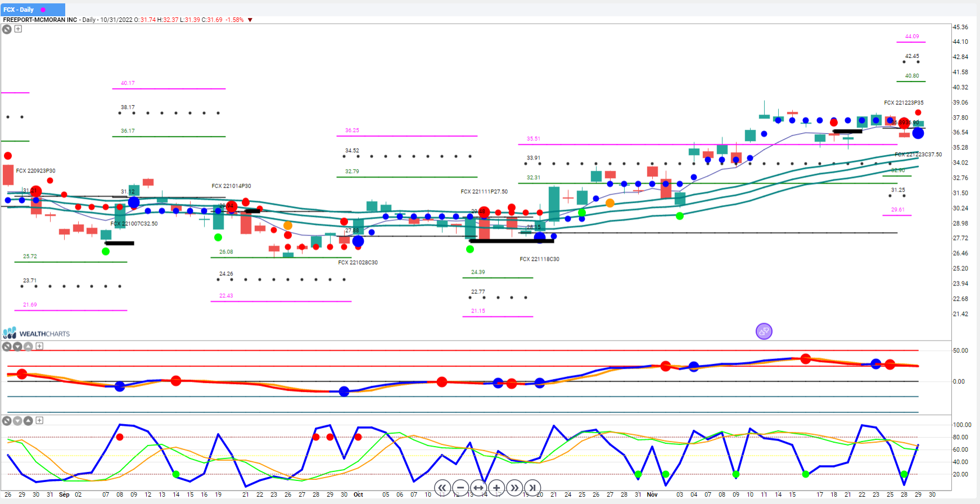The width and height of the screenshot is (980, 504).
Task: Click the 38.17 dotted level label
Action: pos(128,107)
